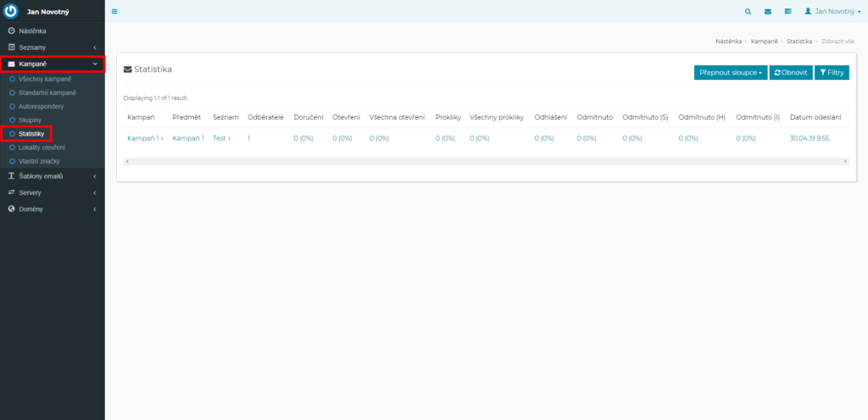The height and width of the screenshot is (420, 868).
Task: Click the Odhlášení value 0 (0%)
Action: [544, 138]
